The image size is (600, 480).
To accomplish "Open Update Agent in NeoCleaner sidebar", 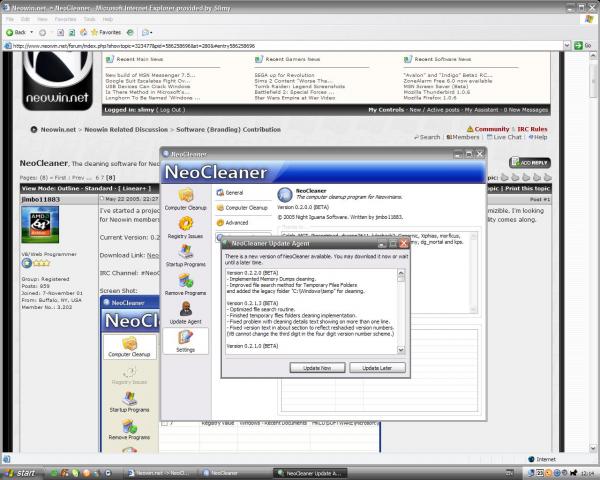I will click(x=186, y=313).
